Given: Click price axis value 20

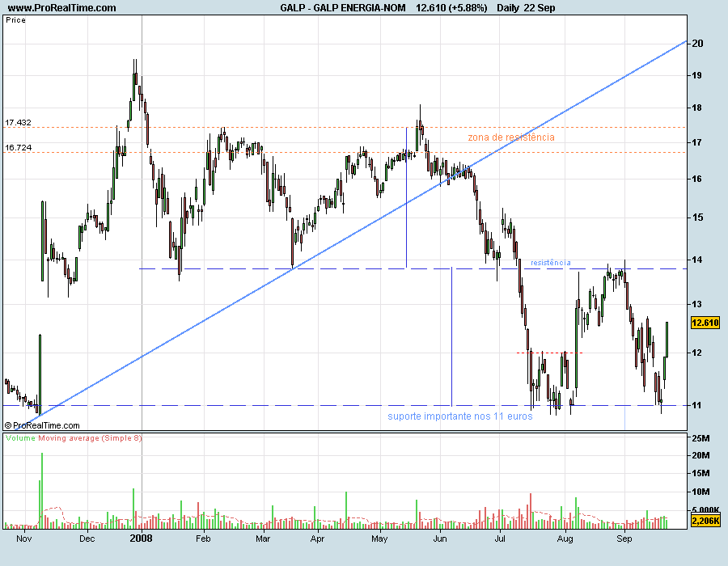Looking at the screenshot, I should [x=697, y=43].
